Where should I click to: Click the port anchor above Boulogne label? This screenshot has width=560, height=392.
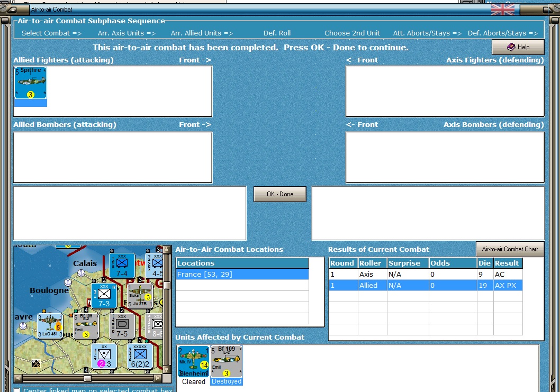click(x=68, y=282)
